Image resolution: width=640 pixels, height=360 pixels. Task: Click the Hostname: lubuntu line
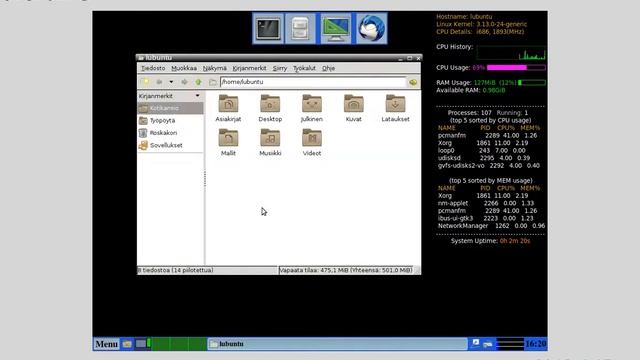coord(464,17)
